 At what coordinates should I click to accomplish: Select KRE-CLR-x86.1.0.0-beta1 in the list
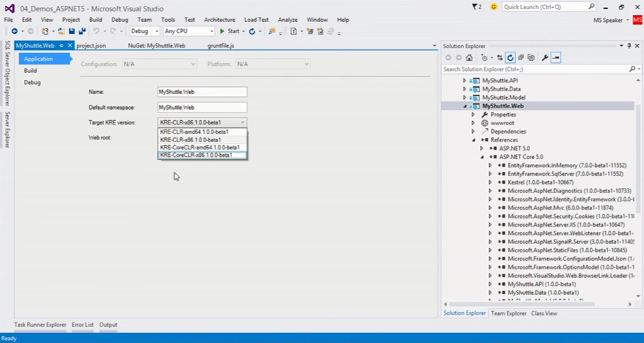tap(202, 140)
